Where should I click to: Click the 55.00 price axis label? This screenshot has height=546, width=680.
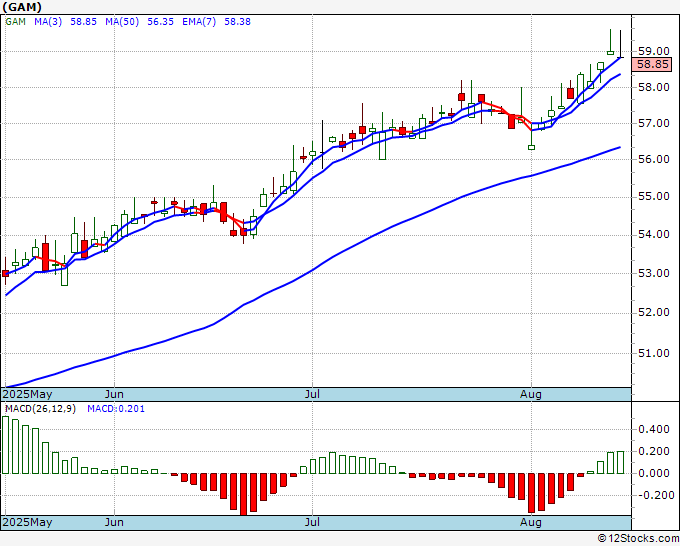[x=654, y=196]
